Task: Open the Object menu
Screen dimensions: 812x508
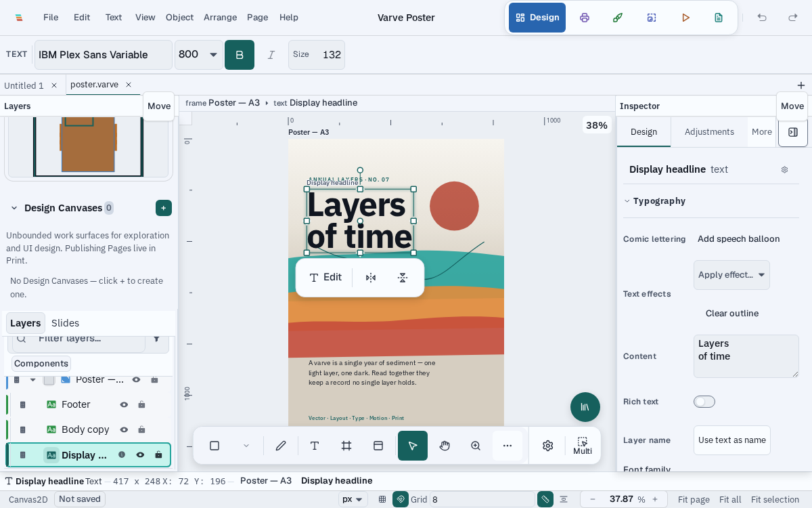Action: [179, 18]
